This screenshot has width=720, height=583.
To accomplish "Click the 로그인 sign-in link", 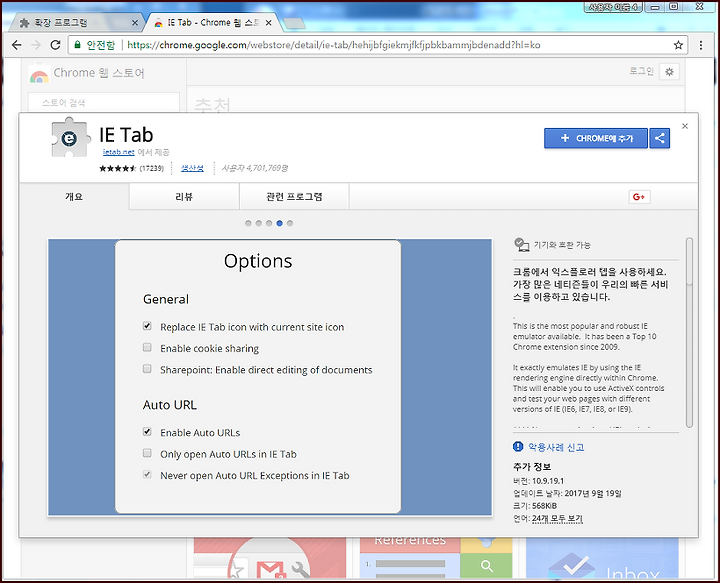I will coord(641,71).
